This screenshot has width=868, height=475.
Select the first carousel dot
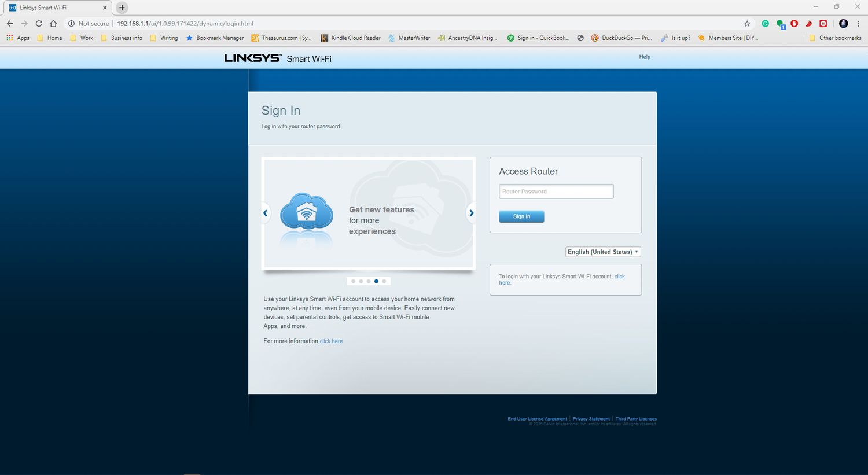tap(353, 281)
